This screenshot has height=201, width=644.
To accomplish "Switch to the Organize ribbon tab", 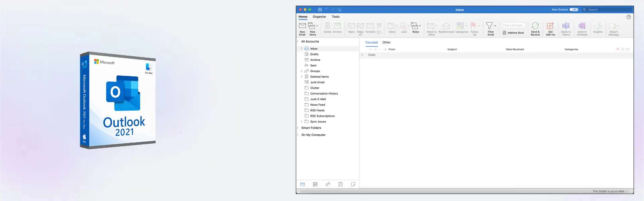I will tap(319, 17).
